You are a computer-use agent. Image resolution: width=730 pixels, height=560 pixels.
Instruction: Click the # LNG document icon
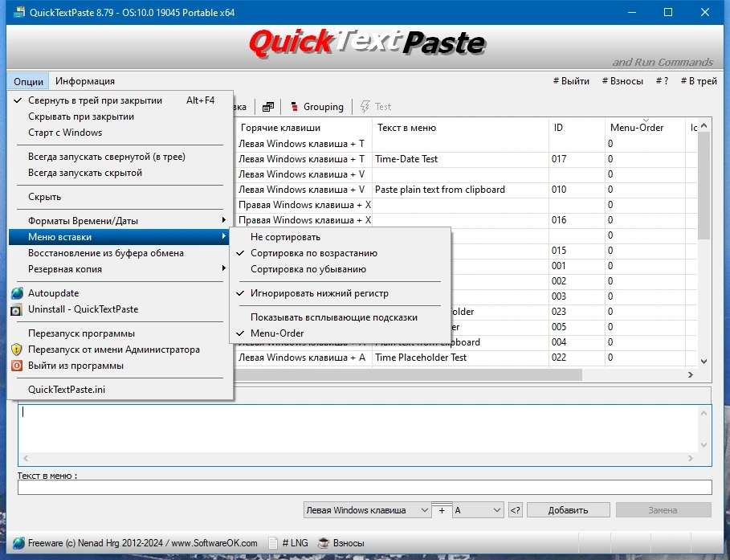[273, 543]
